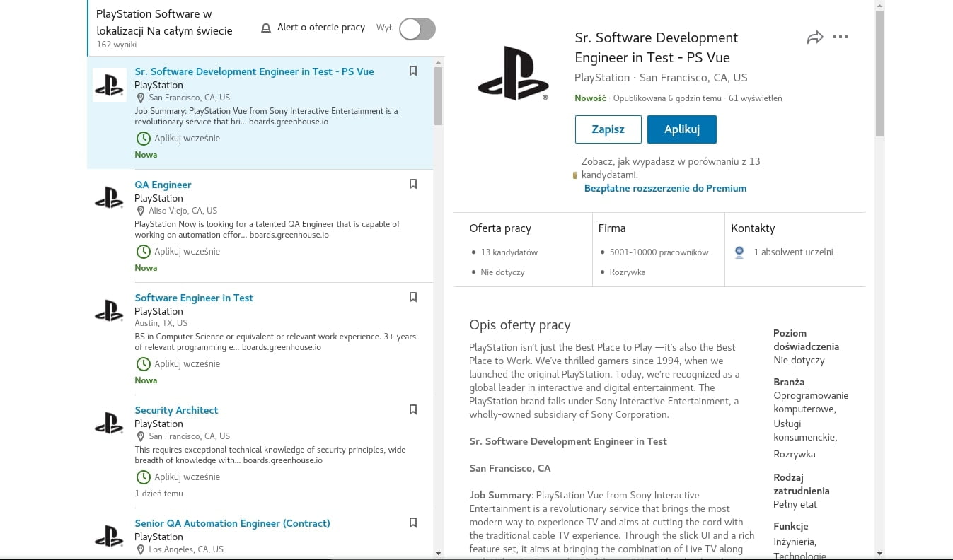Viewport: 953px width, 560px height.
Task: Click the job list scrollbar down arrow
Action: tap(438, 553)
